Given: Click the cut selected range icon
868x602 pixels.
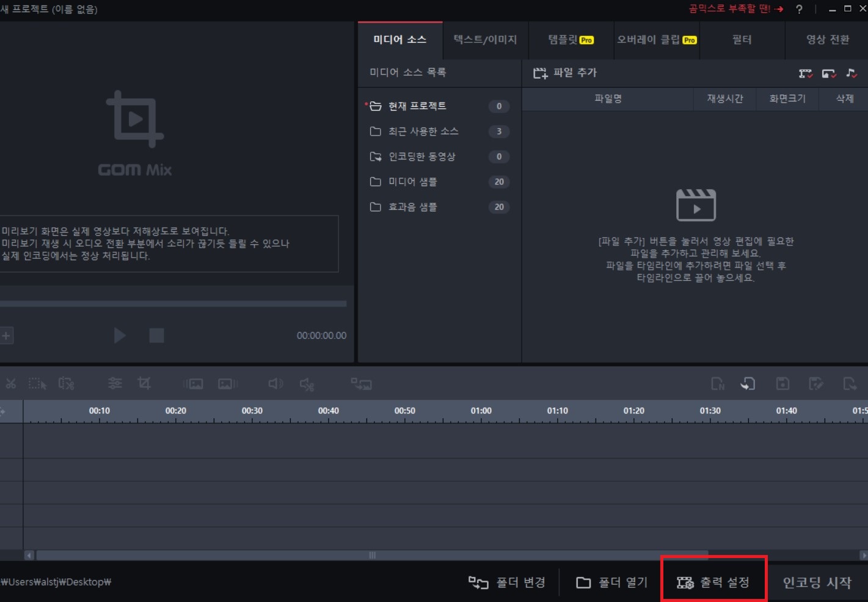Looking at the screenshot, I should click(66, 383).
